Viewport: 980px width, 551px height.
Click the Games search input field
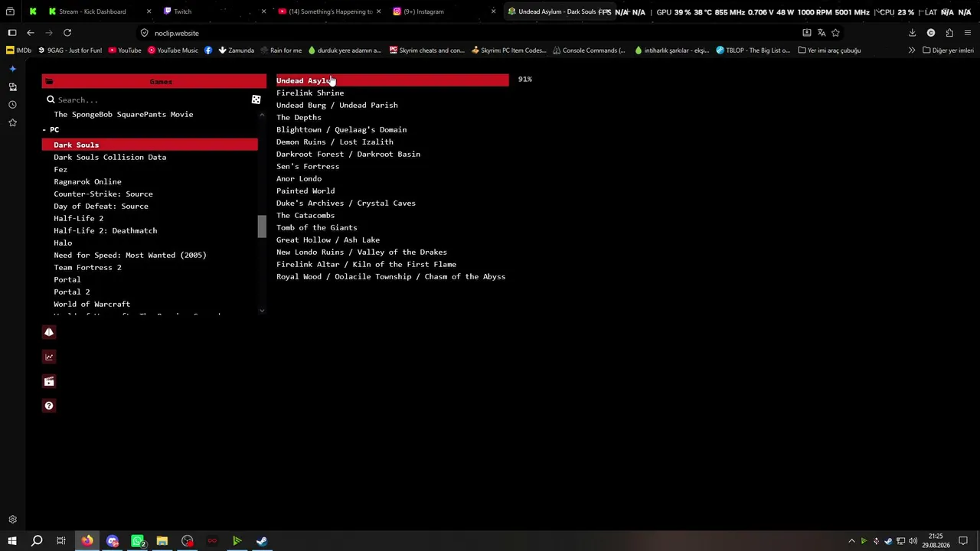coord(153,99)
